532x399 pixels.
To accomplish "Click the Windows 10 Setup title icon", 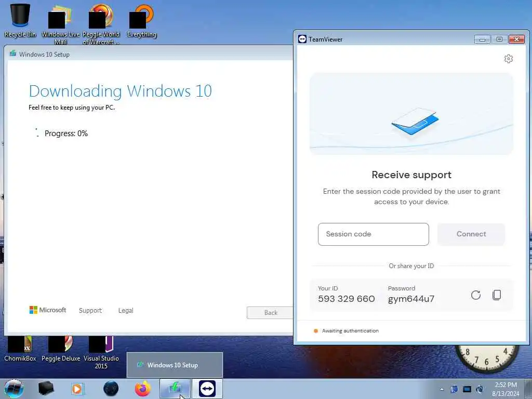I will 13,54.
